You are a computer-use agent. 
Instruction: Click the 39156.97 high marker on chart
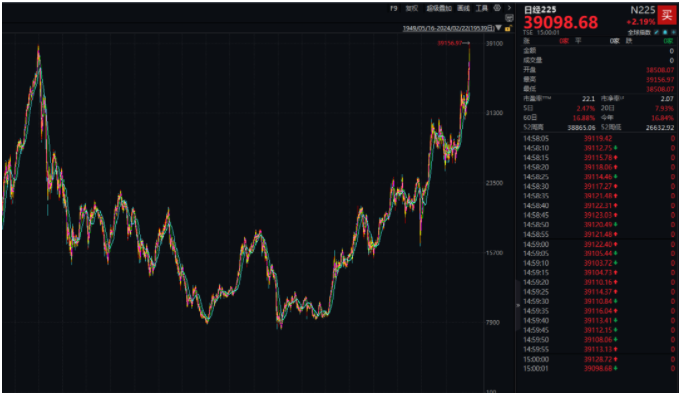click(x=450, y=43)
